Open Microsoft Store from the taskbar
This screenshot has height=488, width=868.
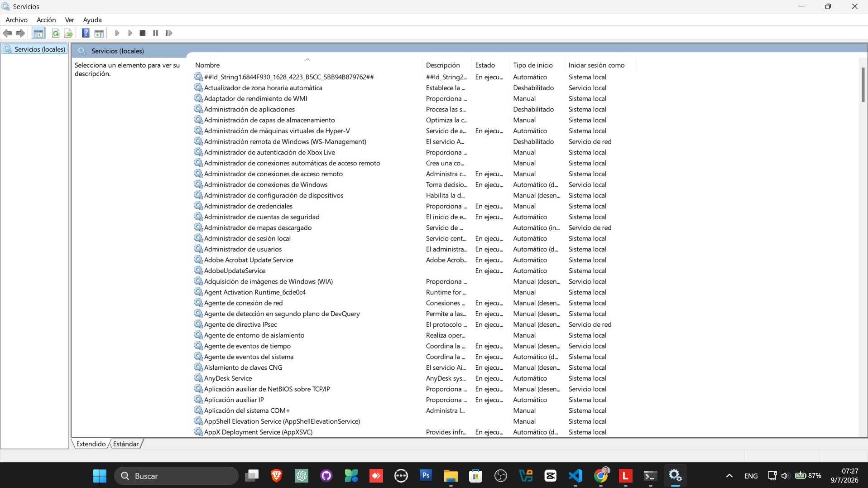tap(475, 476)
